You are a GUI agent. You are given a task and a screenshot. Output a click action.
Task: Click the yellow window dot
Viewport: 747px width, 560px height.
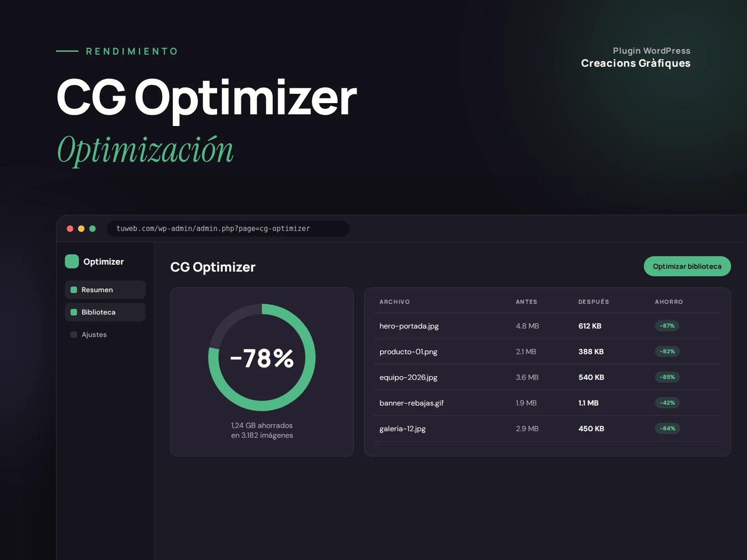point(81,229)
